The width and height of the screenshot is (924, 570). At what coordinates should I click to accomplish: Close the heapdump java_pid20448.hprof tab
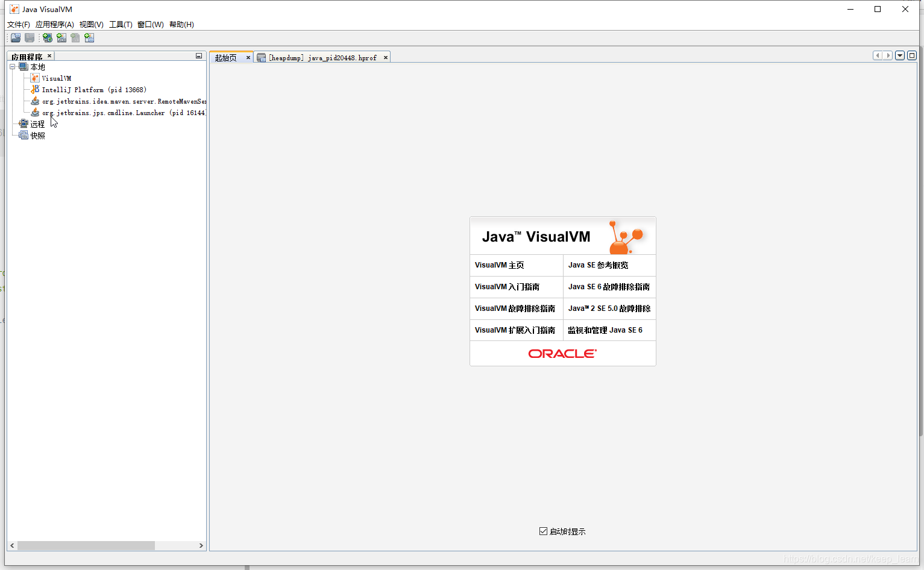(x=386, y=58)
